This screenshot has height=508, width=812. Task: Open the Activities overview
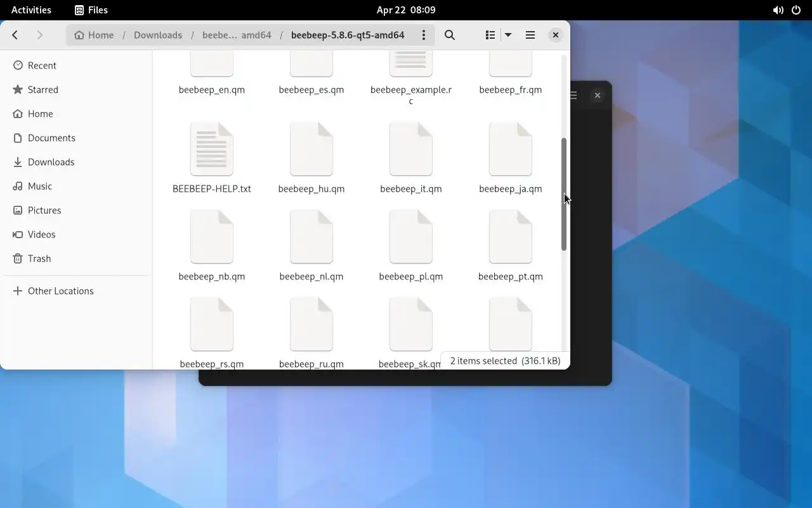(x=31, y=10)
